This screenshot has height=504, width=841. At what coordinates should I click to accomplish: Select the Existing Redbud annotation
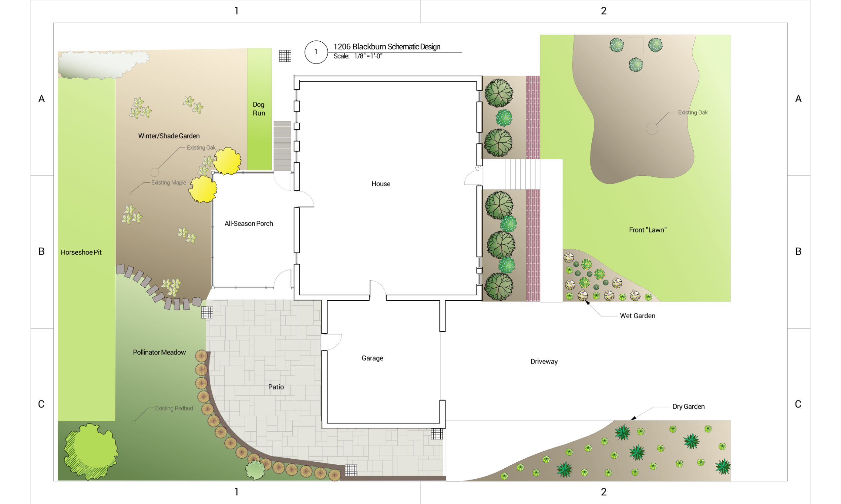[x=174, y=408]
